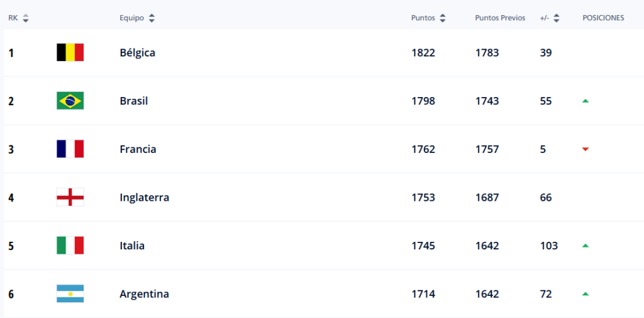644x318 pixels.
Task: Click the green up arrow for Italia
Action: tap(586, 246)
